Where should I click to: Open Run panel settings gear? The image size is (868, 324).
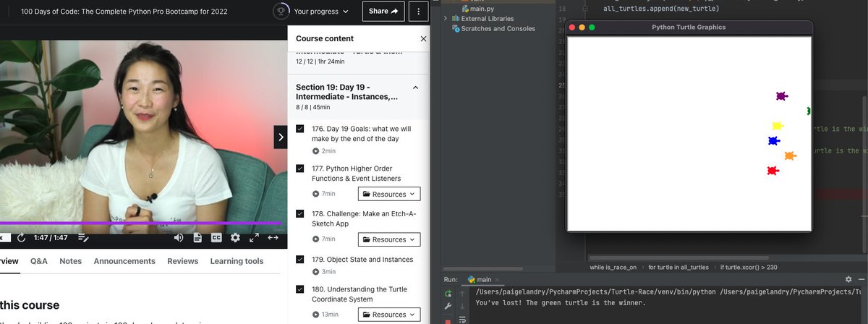[x=848, y=279]
